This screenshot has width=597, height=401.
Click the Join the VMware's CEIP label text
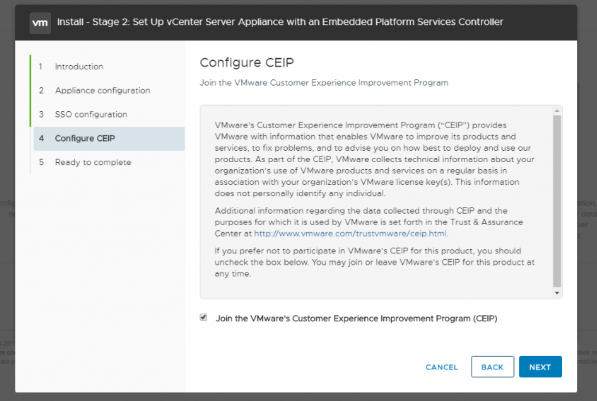coord(356,318)
